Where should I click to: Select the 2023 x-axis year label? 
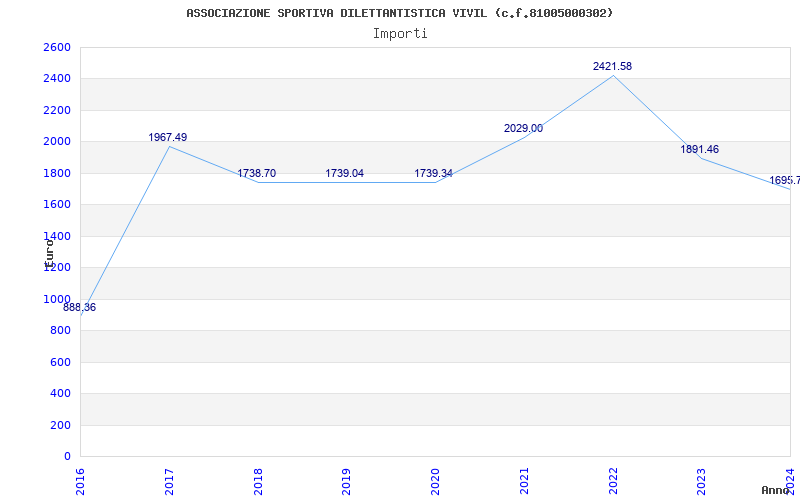pyautogui.click(x=701, y=480)
